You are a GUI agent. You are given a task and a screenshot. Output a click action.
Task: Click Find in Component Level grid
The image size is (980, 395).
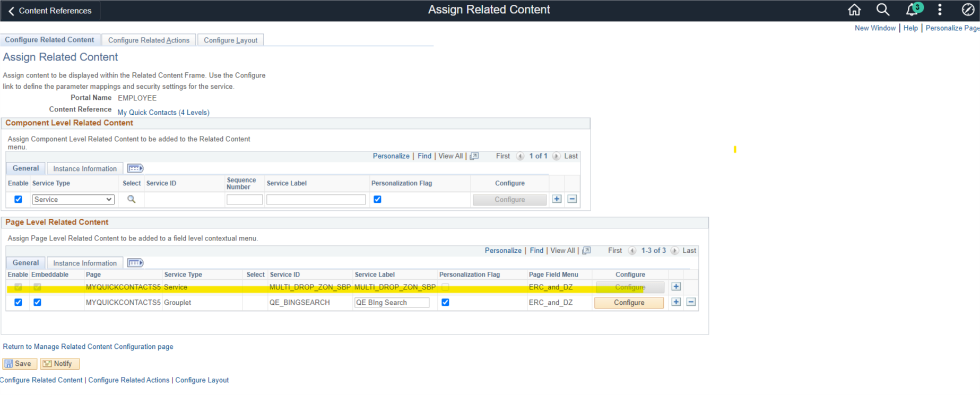click(424, 156)
